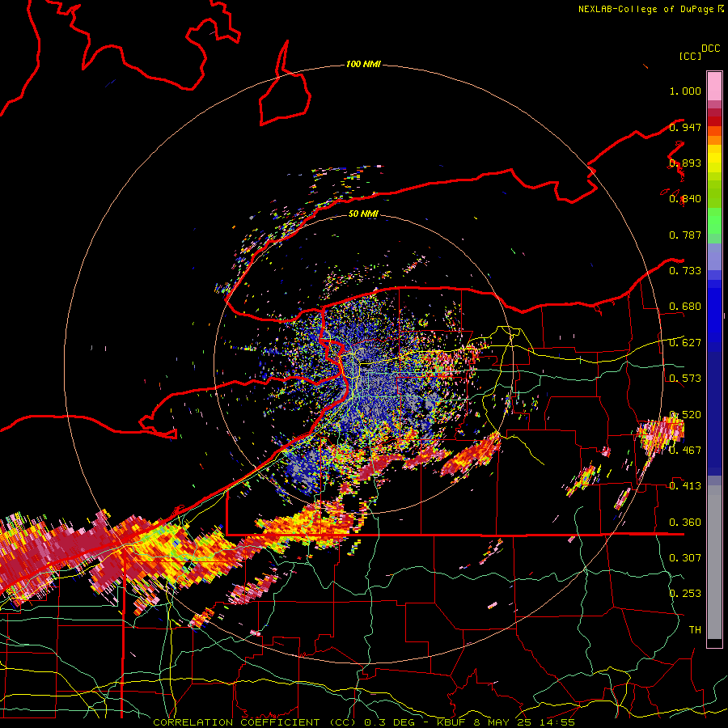Select the 0.893 legend value

coord(685,163)
